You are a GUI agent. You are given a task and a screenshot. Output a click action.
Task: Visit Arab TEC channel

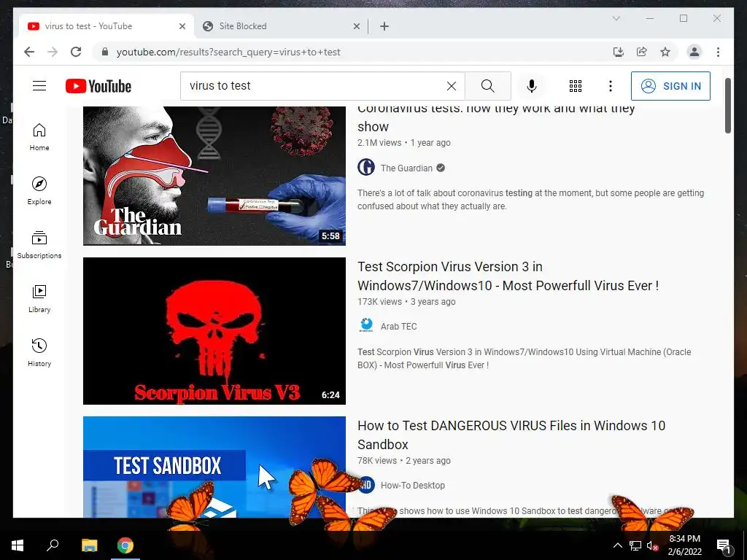[x=399, y=326]
